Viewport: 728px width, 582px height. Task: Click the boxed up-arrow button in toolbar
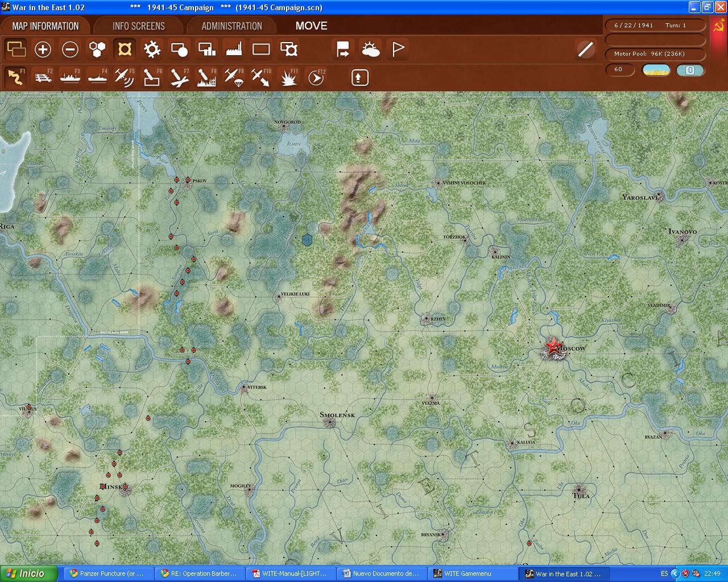click(x=359, y=77)
